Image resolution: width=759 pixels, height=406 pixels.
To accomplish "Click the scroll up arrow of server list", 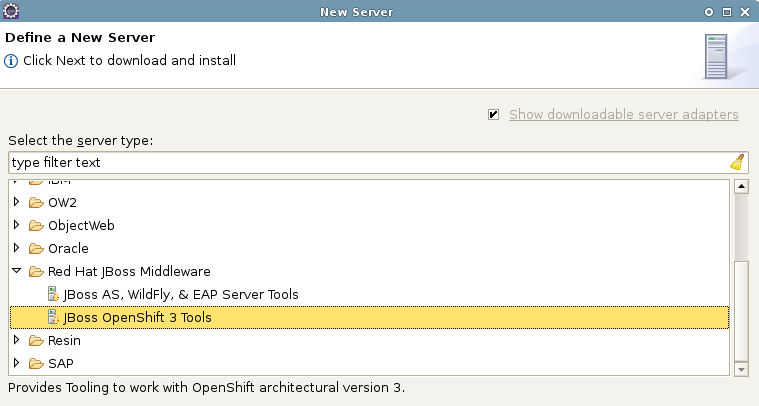I will tap(741, 186).
